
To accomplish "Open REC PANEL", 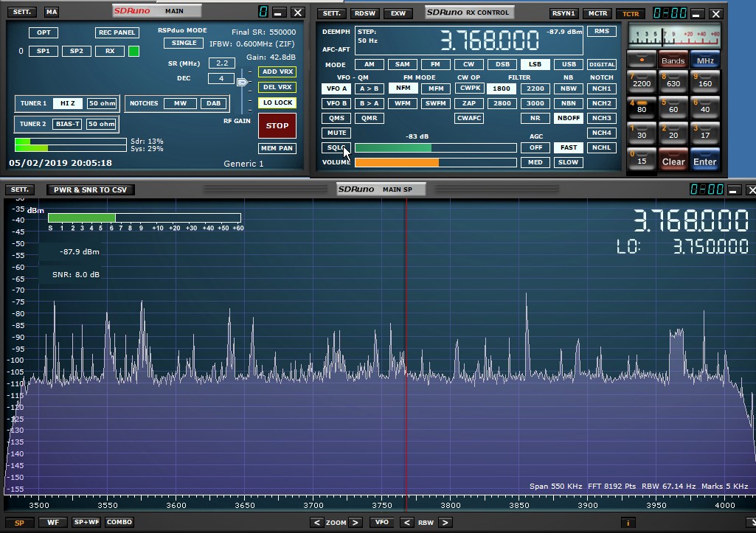I will 117,32.
